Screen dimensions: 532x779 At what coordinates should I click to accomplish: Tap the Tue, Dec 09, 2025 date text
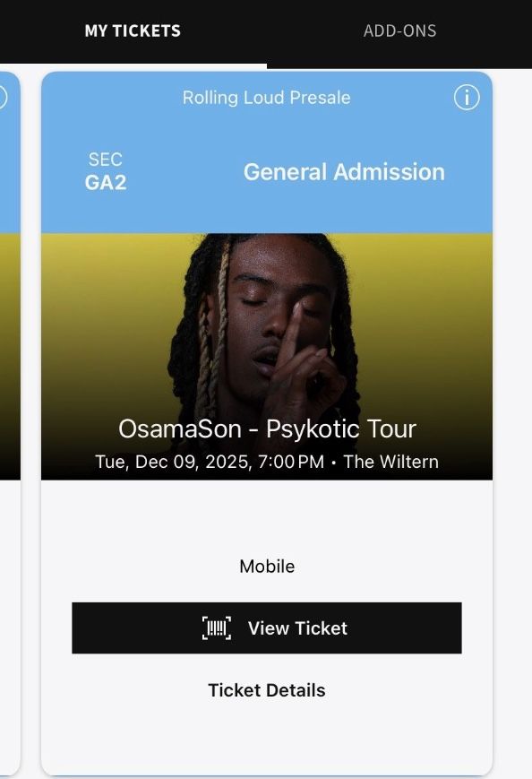click(x=210, y=462)
